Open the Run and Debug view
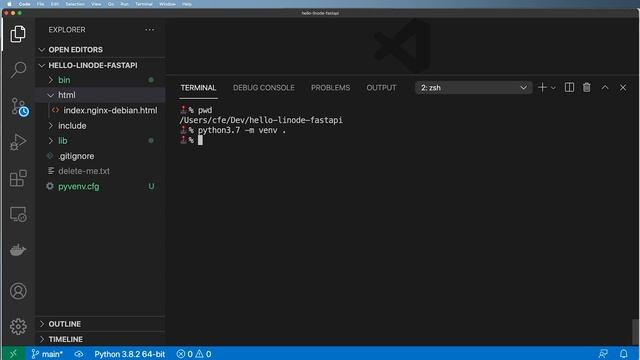The width and height of the screenshot is (640, 360). click(18, 142)
